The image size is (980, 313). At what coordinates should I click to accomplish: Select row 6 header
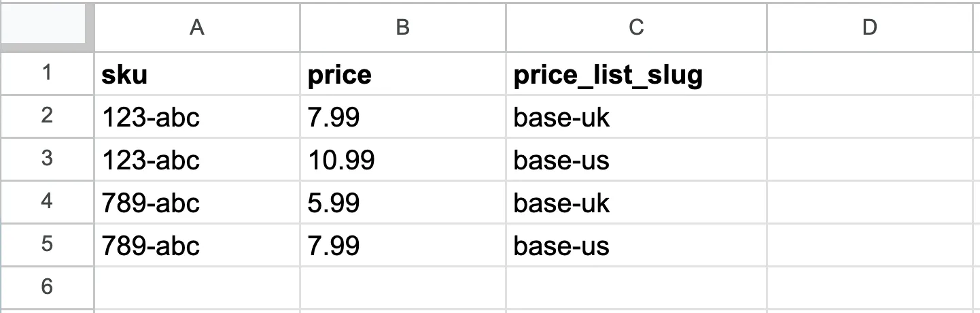pos(47,288)
